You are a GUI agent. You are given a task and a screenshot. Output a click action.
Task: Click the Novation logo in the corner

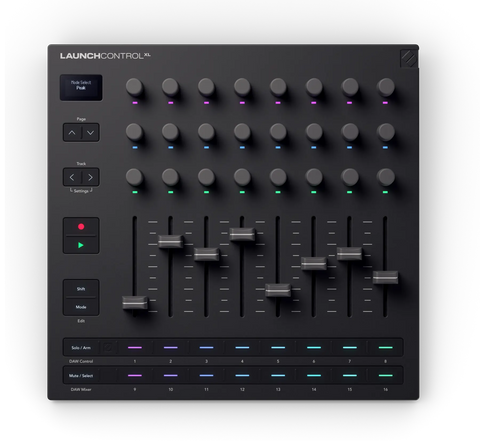click(409, 58)
